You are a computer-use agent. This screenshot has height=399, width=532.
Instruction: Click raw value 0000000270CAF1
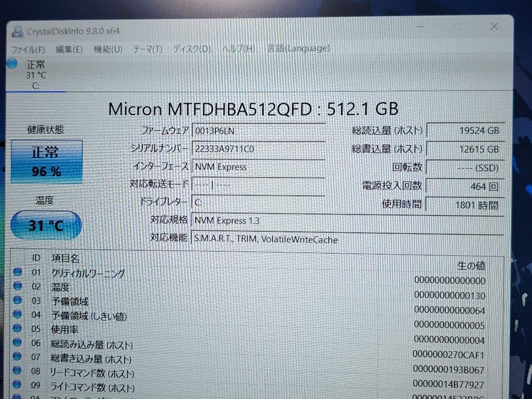click(448, 355)
